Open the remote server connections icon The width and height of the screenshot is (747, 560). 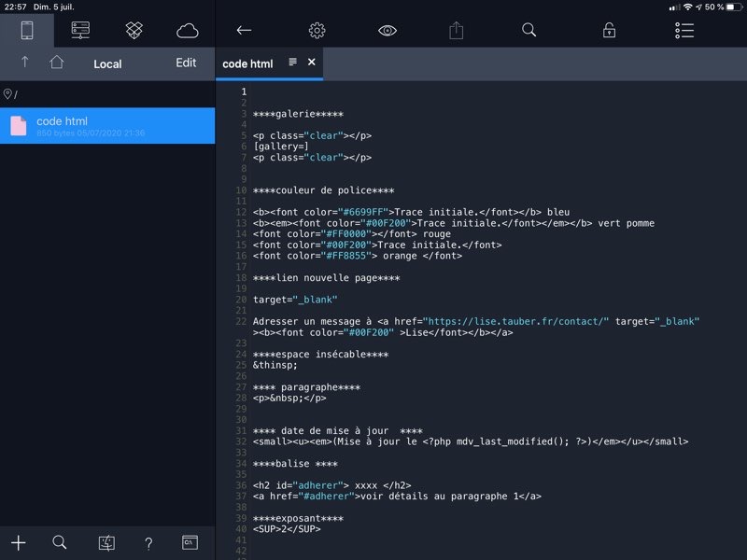[x=80, y=30]
